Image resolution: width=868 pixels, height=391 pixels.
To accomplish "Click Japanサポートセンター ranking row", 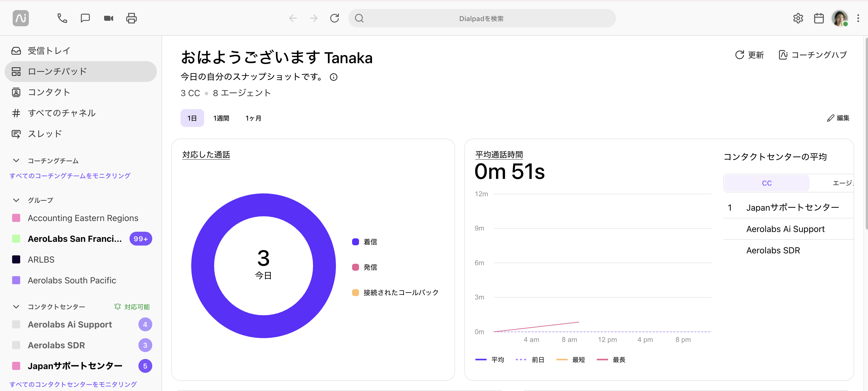I will 788,208.
